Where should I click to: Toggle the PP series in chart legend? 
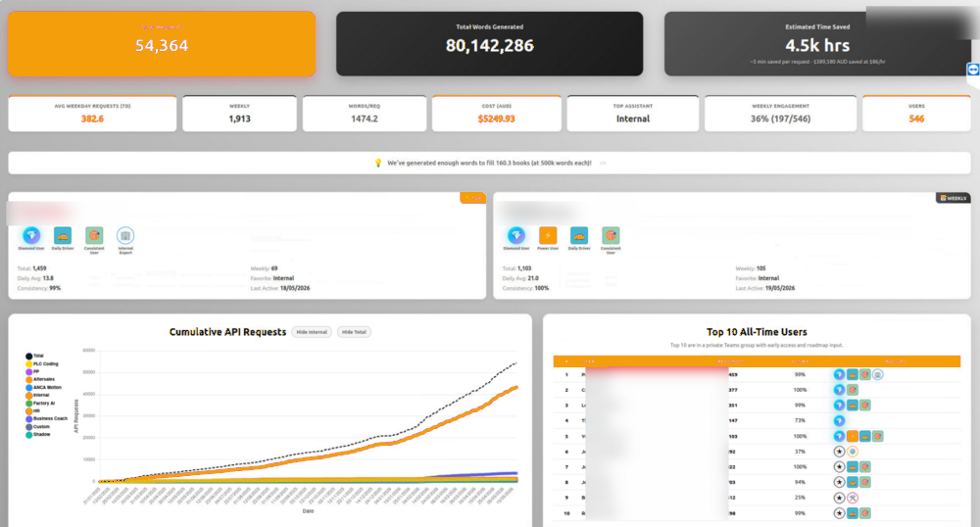(x=32, y=371)
